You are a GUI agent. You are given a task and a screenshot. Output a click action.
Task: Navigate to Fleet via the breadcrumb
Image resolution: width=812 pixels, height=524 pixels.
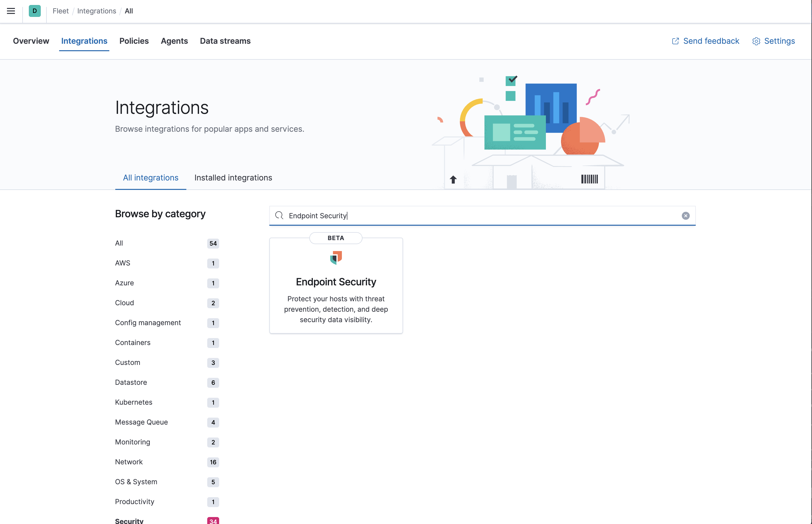coord(61,11)
